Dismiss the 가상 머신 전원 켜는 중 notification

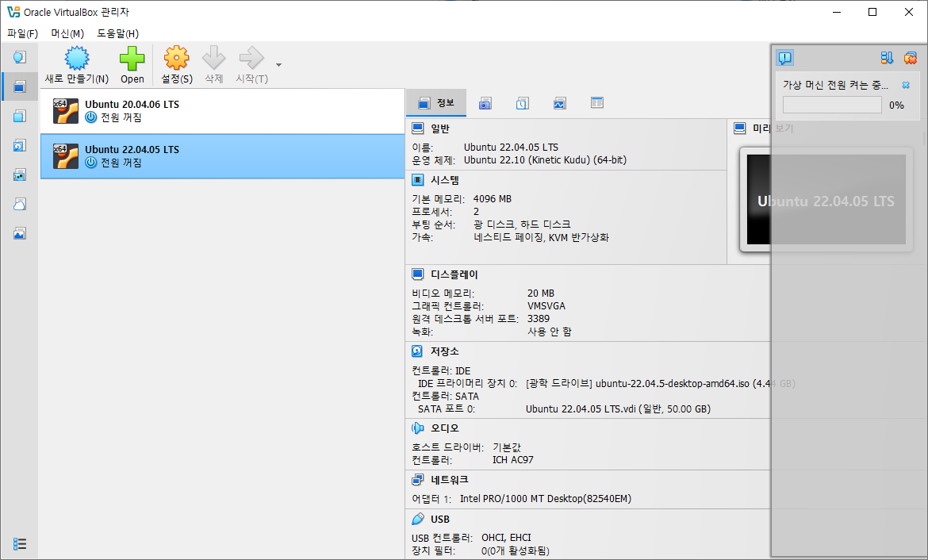coord(906,85)
